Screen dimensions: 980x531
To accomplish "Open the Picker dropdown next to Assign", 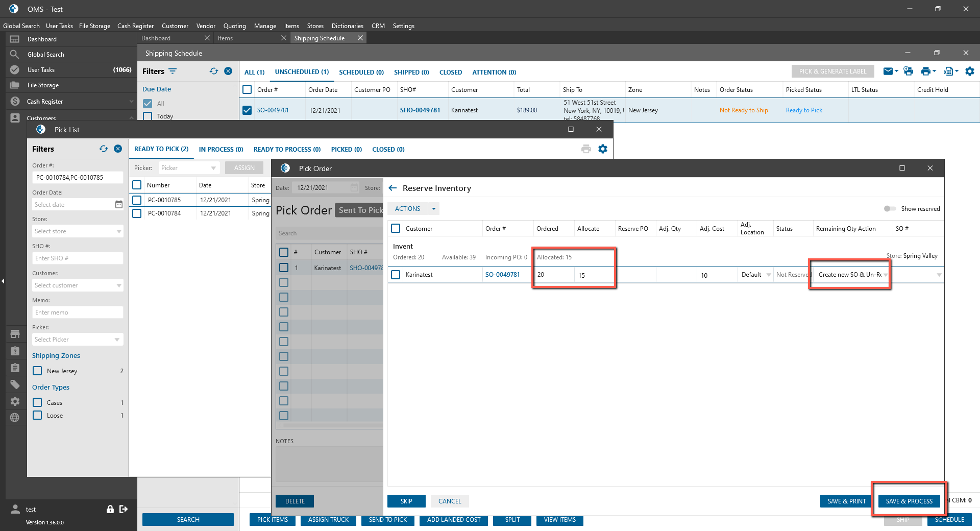I will [x=188, y=168].
